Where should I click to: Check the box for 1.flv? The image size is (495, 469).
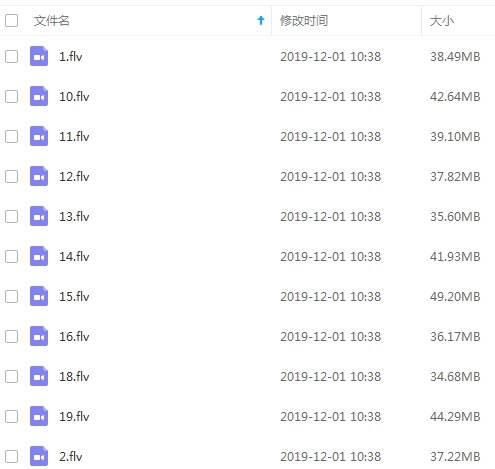(x=11, y=57)
